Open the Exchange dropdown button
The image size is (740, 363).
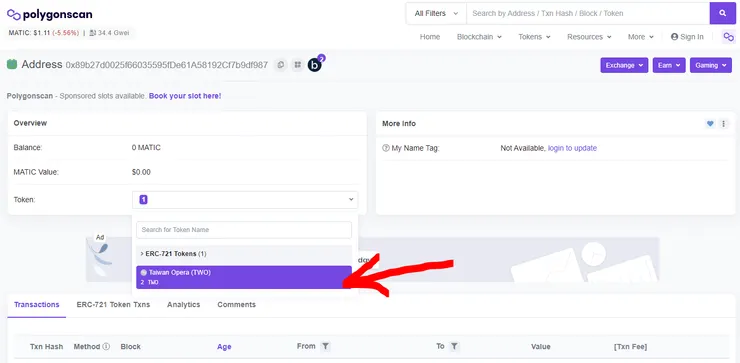click(624, 65)
